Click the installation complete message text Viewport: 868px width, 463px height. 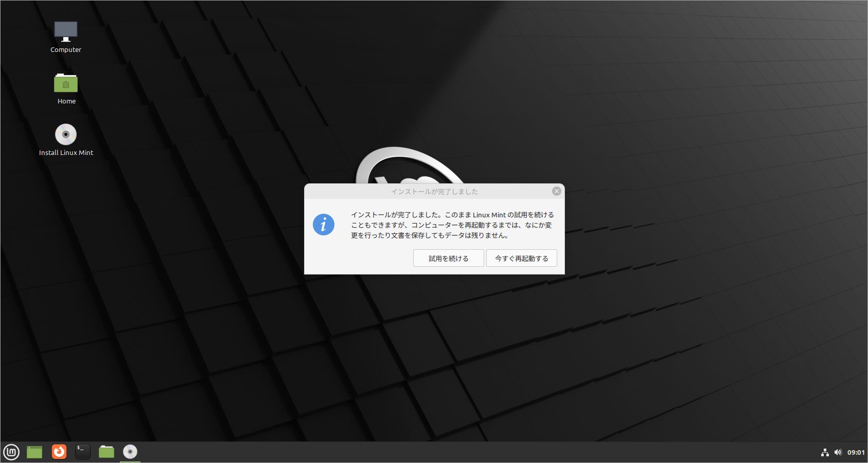(452, 225)
